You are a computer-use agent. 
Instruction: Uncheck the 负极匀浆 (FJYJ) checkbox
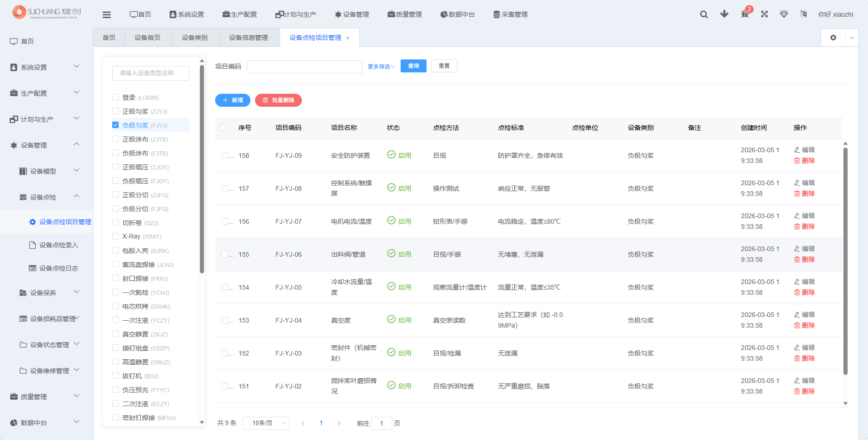(115, 125)
